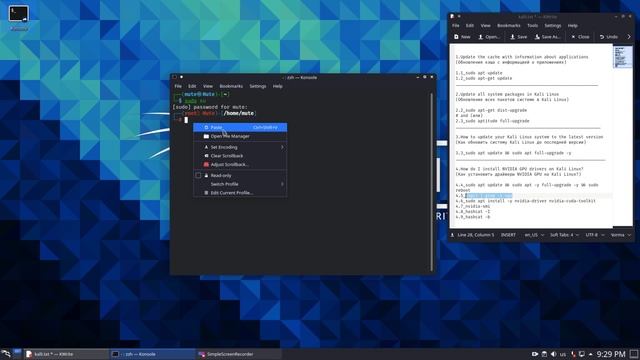
Task: Click Line 28, Column 5 status entry
Action: tap(476, 235)
